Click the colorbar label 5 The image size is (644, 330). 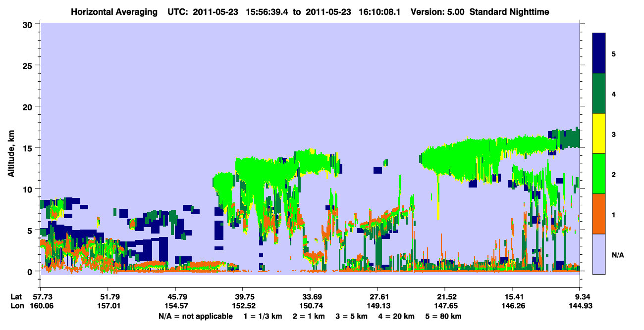click(614, 53)
